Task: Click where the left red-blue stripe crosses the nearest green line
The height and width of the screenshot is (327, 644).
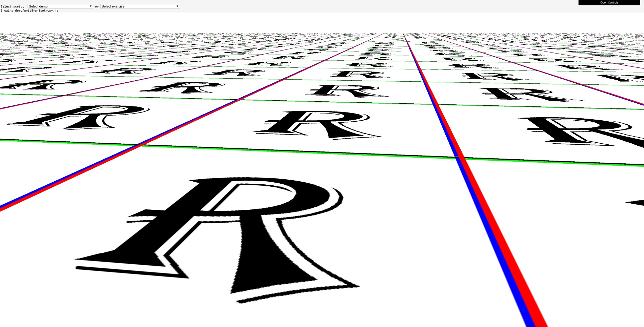Action: (x=139, y=145)
